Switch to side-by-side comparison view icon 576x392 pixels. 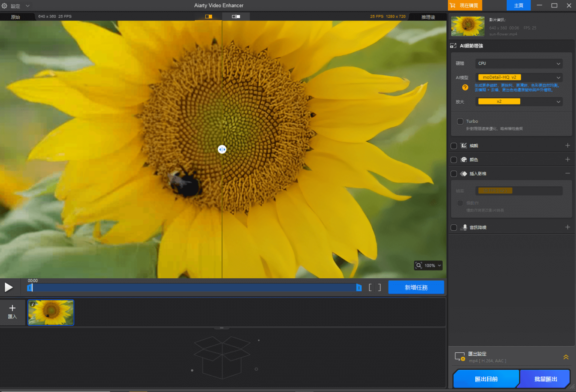pos(236,17)
